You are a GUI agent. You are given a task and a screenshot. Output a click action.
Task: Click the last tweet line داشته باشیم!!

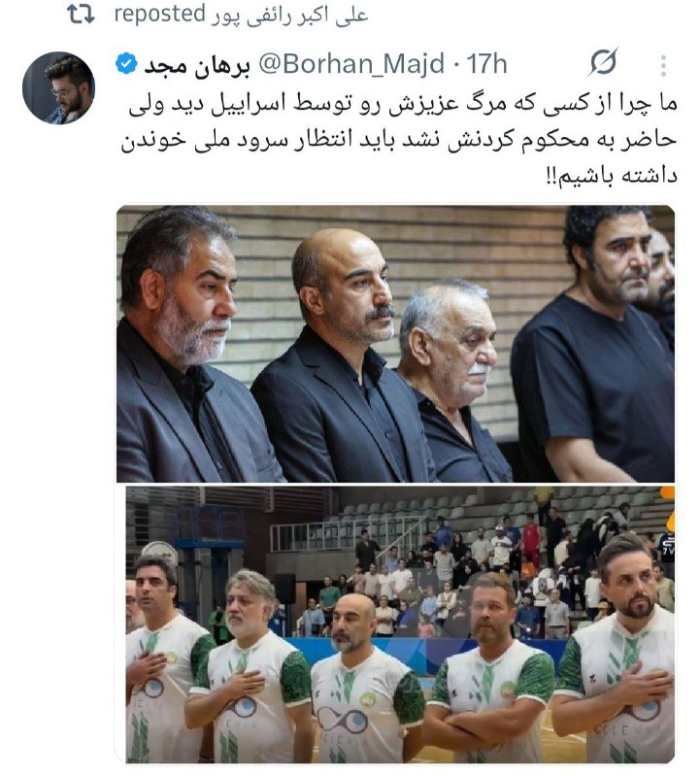(611, 177)
